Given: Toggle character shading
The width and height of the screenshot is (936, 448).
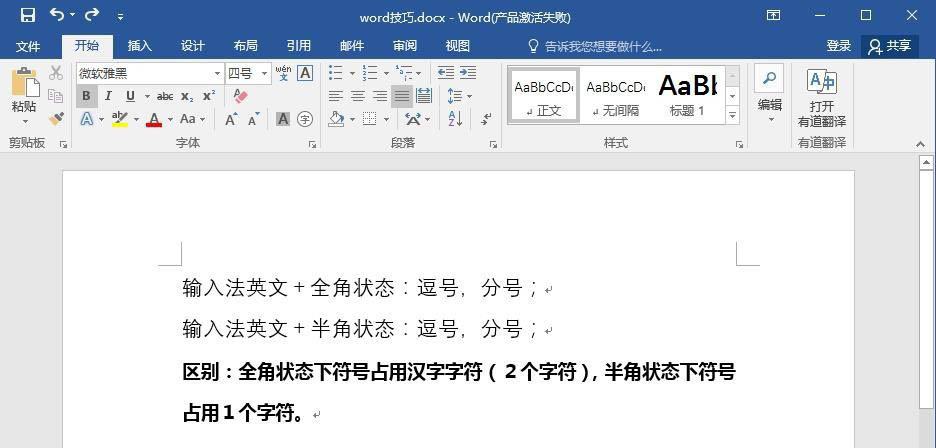Looking at the screenshot, I should (x=283, y=119).
